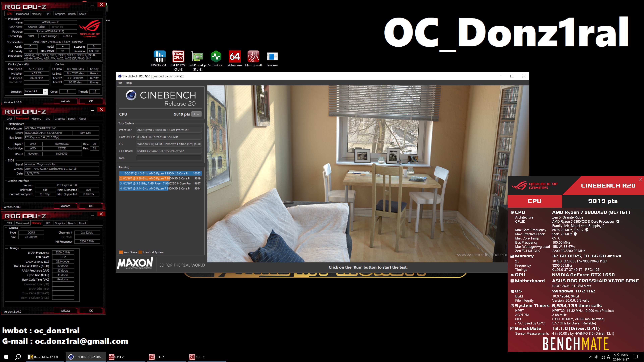Viewport: 644px width, 362px height.
Task: Open the CPUID ROG CPU-Z desktop icon
Action: [x=178, y=61]
